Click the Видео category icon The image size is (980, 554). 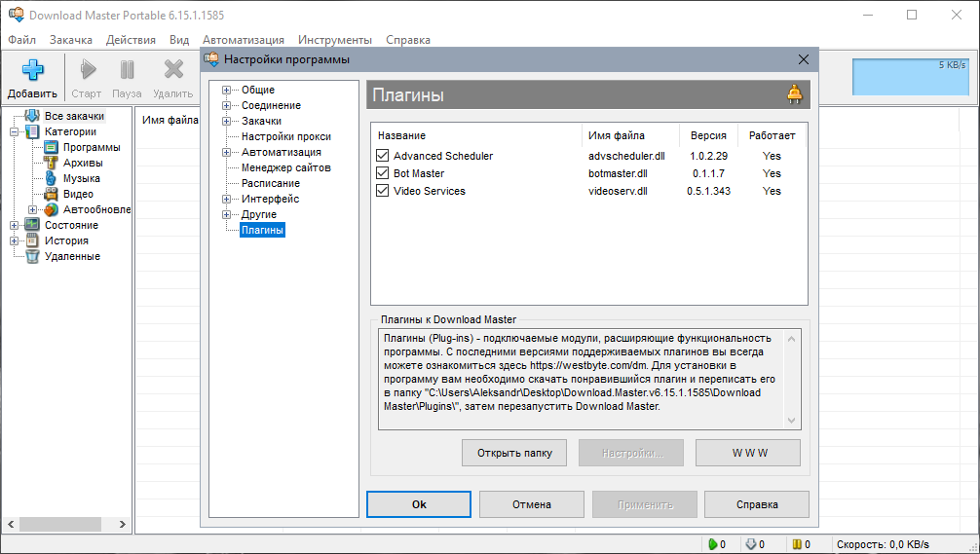[x=52, y=194]
